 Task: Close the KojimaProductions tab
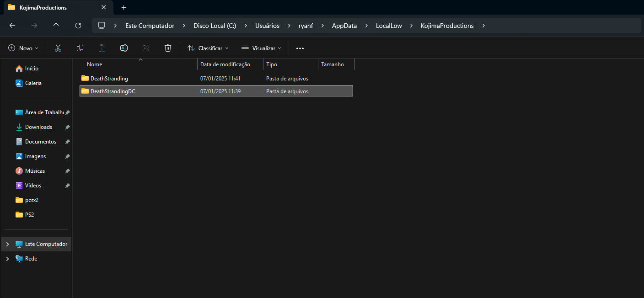104,7
